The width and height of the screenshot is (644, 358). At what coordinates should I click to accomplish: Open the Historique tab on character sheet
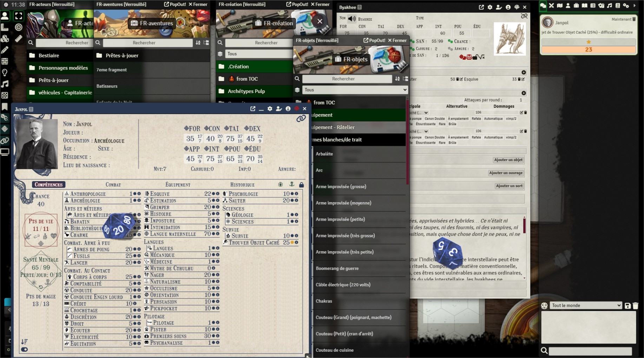(x=242, y=185)
